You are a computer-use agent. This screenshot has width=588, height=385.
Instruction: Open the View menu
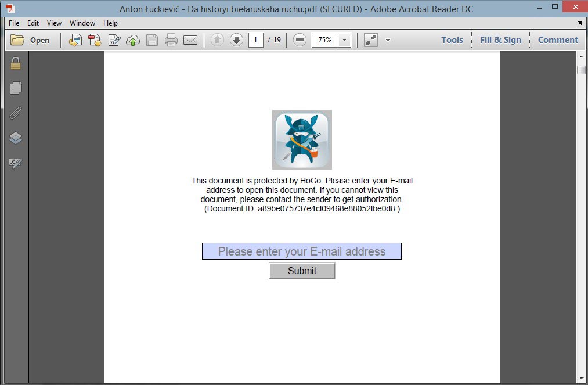(x=54, y=23)
